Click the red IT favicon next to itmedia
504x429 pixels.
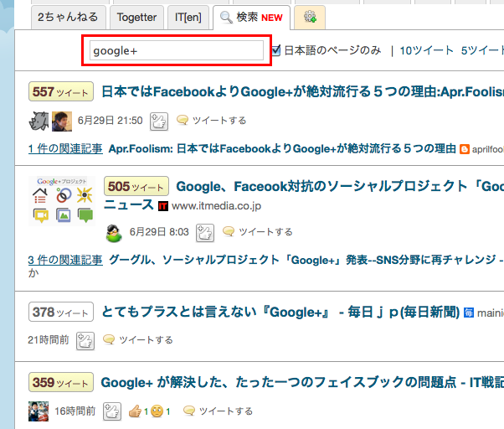click(163, 206)
